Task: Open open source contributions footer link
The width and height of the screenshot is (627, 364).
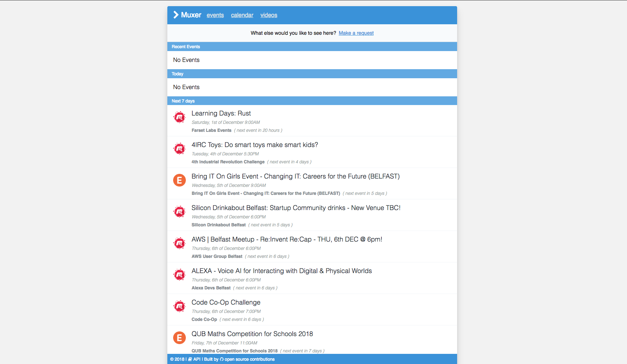Action: [x=250, y=359]
